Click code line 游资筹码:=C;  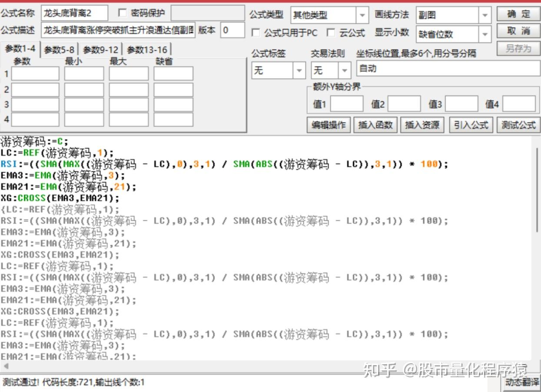(x=34, y=142)
